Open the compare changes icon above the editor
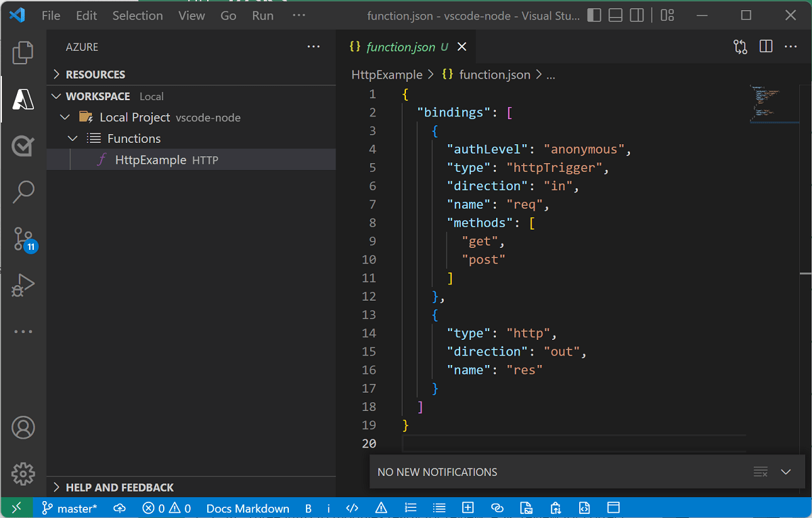This screenshot has height=518, width=812. click(740, 46)
